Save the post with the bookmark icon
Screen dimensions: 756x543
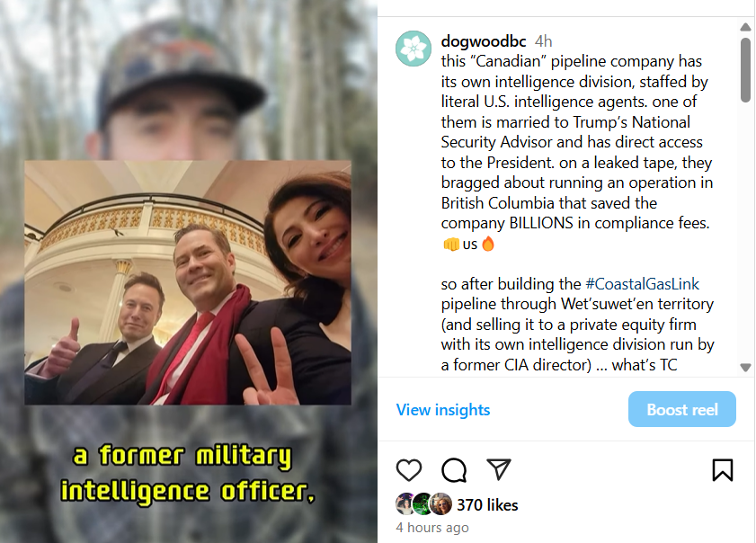pos(722,469)
